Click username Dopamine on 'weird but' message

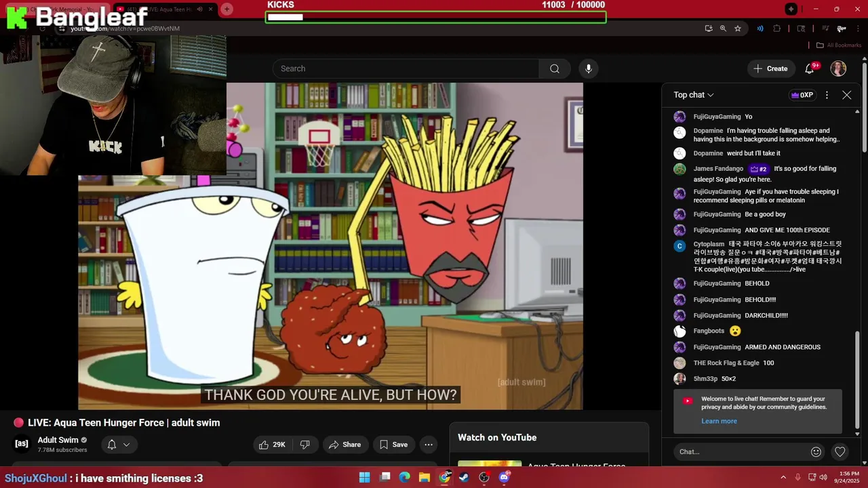click(708, 153)
